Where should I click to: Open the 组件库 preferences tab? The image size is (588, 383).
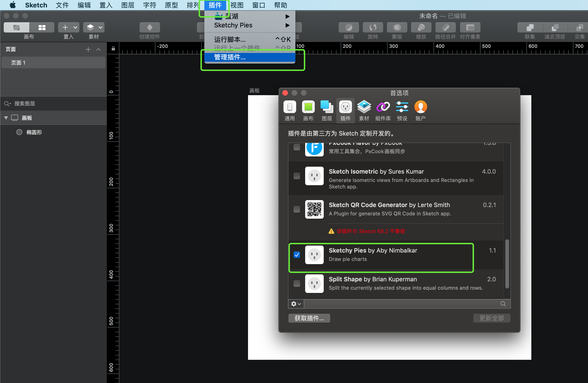[x=383, y=111]
